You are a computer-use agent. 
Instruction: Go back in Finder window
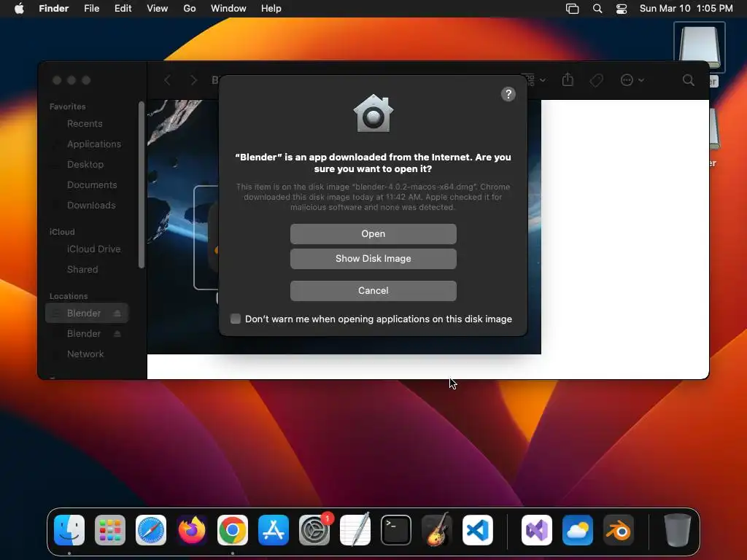pos(167,80)
